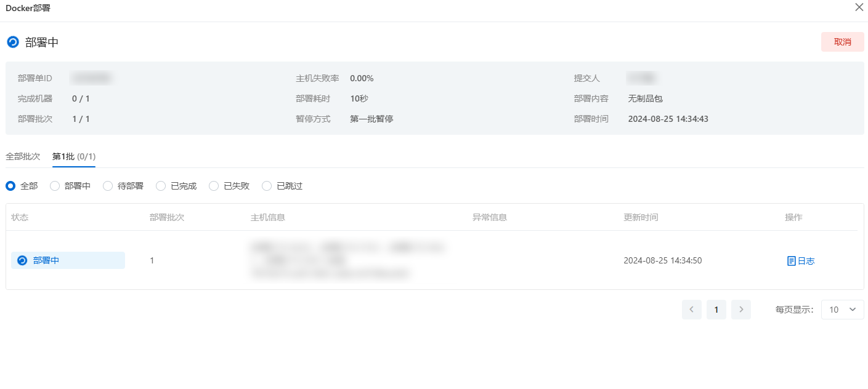Expand the 每页显示 page size dropdown
This screenshot has width=868, height=389.
click(842, 310)
